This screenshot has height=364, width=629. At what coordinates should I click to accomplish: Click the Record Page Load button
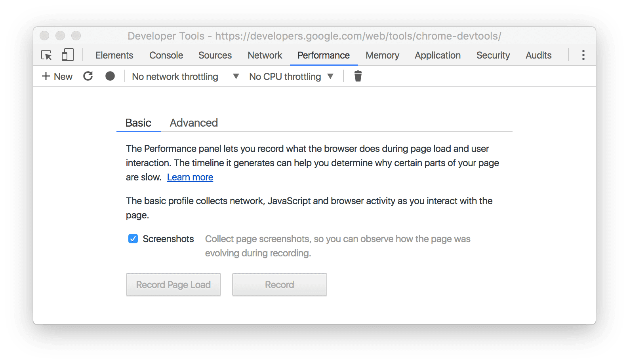pos(173,284)
